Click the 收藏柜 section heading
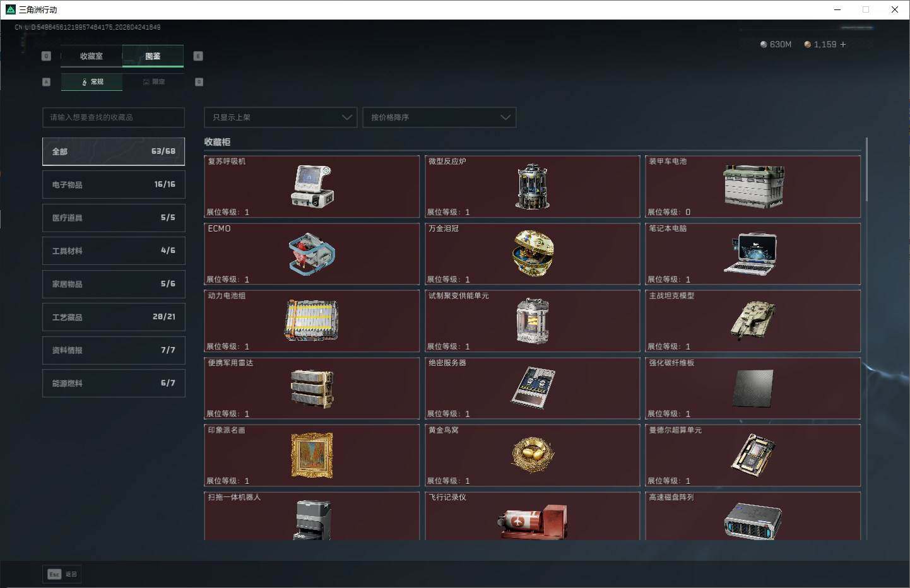 click(217, 142)
